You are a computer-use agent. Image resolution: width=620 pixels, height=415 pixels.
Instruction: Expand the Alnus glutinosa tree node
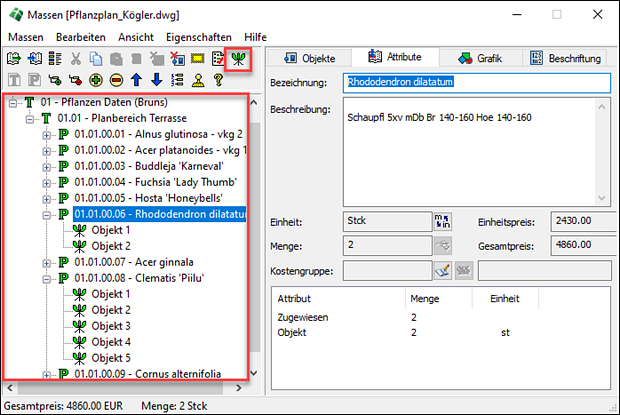pos(47,134)
